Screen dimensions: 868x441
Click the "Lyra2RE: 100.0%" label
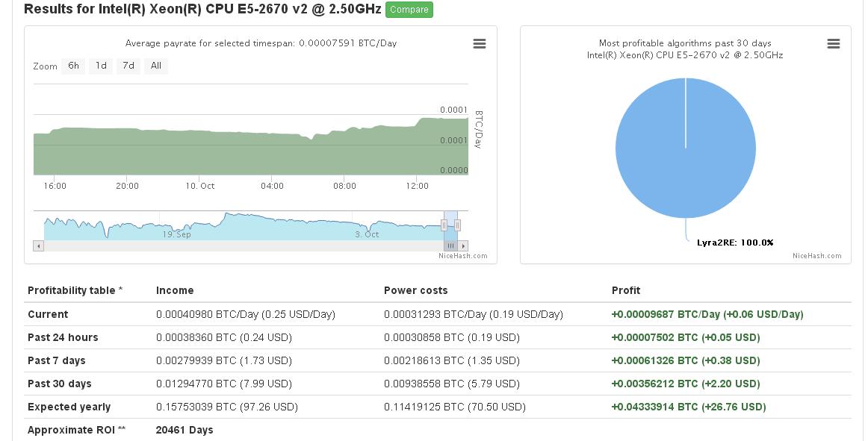(x=736, y=242)
